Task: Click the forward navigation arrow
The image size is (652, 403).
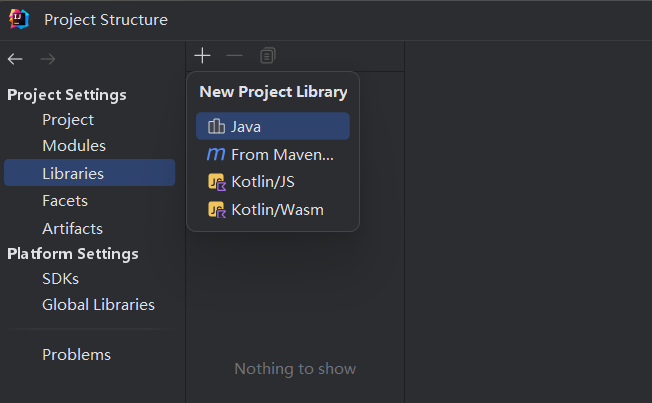Action: (47, 59)
